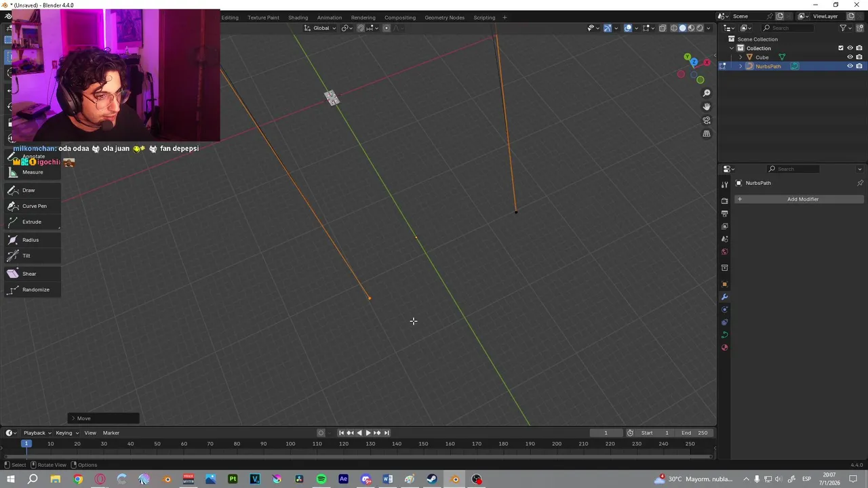868x488 pixels.
Task: Select the Radius tool
Action: (x=33, y=240)
